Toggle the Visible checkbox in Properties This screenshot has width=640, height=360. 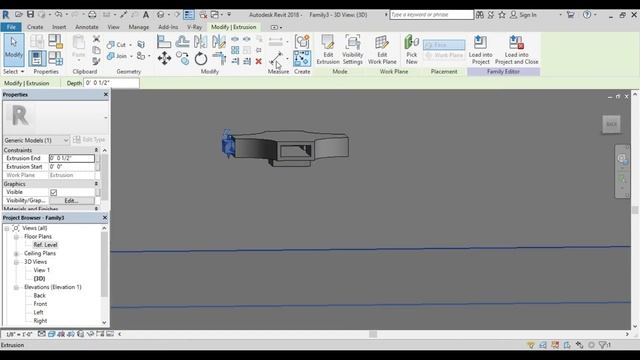[x=53, y=192]
